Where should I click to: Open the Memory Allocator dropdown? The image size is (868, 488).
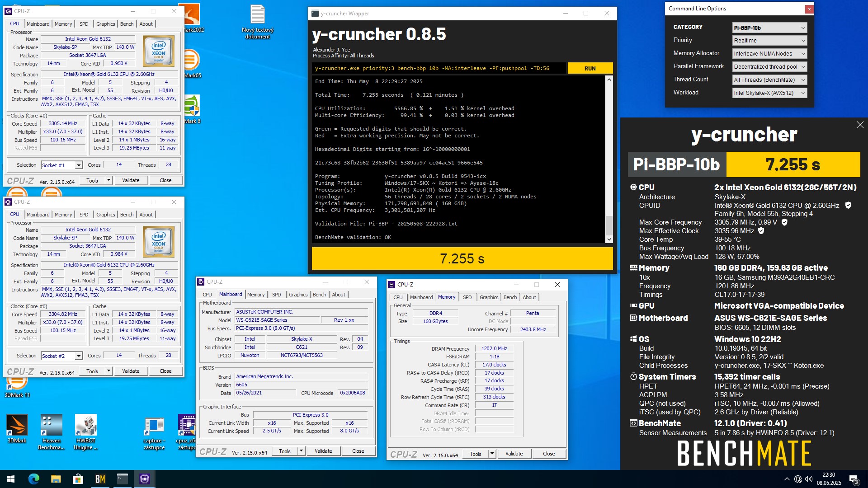pyautogui.click(x=769, y=54)
